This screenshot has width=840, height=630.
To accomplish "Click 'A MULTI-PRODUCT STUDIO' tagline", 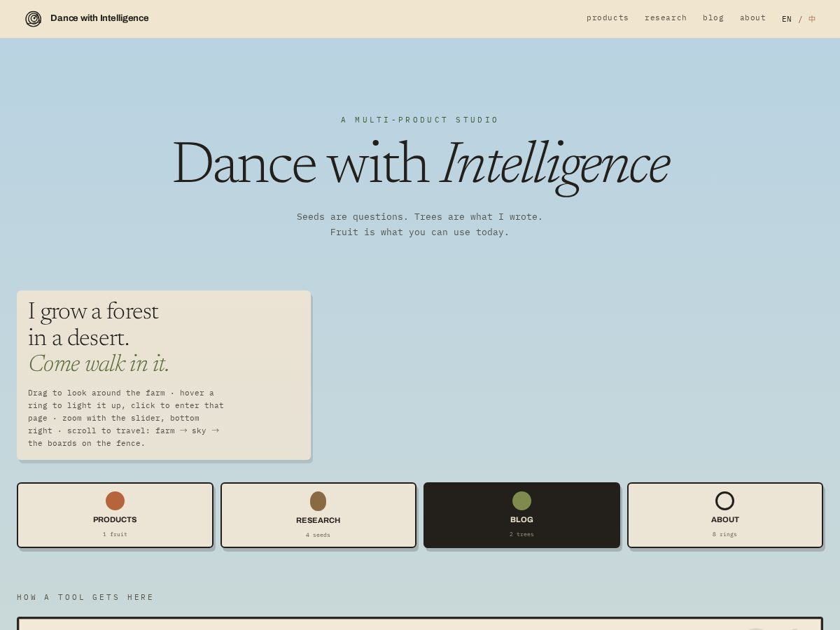I will coord(420,120).
